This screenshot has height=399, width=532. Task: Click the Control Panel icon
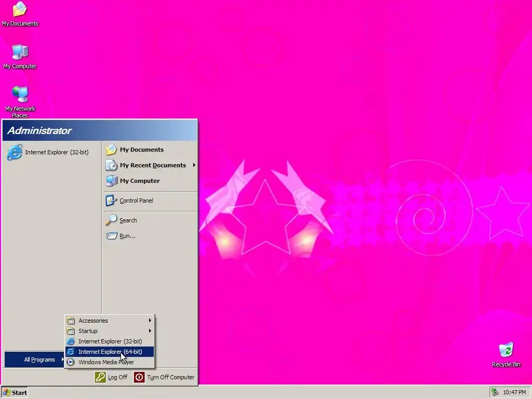(x=111, y=201)
